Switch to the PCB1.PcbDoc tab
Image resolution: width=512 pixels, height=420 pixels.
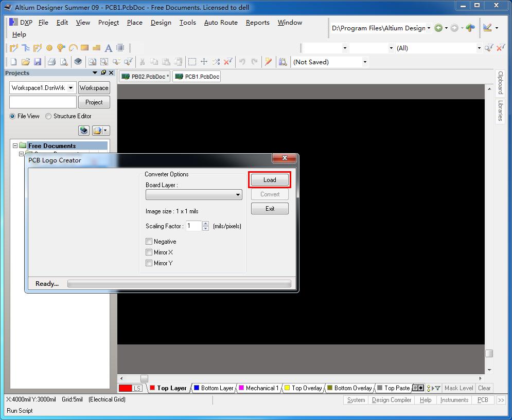pyautogui.click(x=197, y=77)
